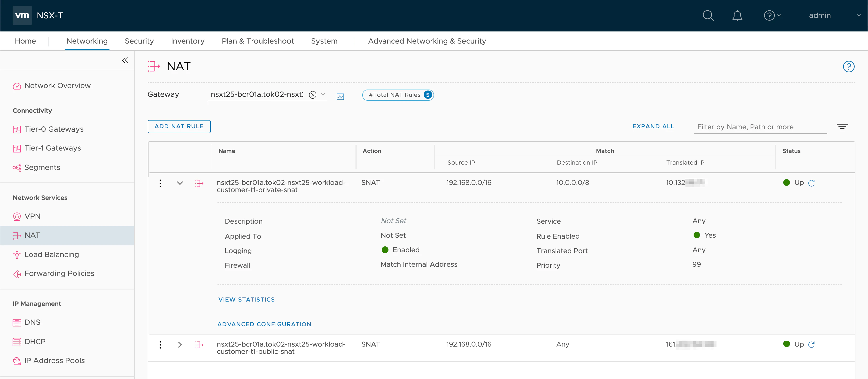Open the notifications bell icon

click(x=737, y=15)
